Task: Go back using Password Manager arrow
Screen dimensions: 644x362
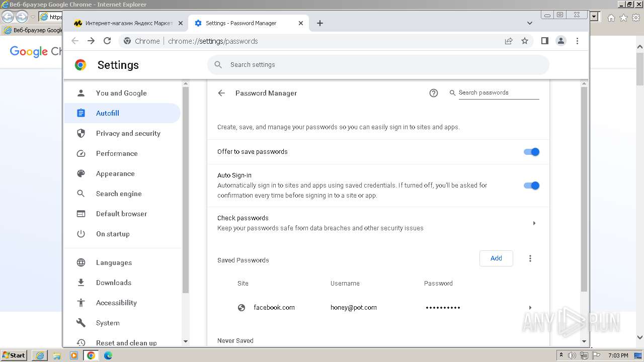Action: (x=221, y=93)
